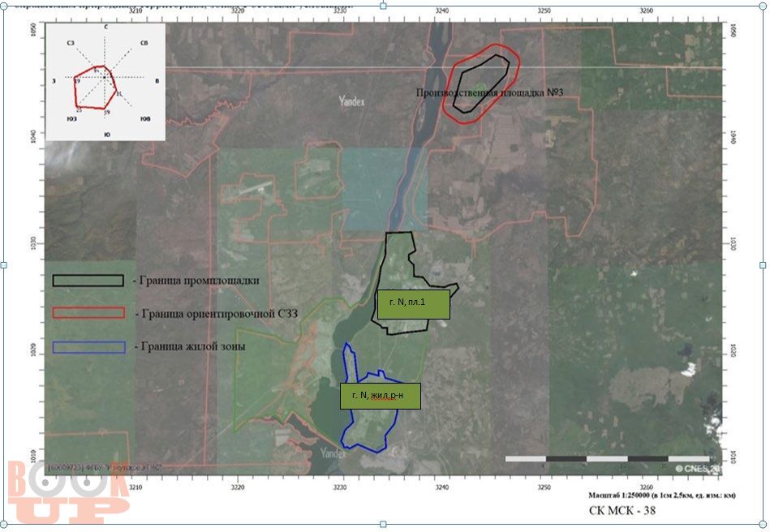Click the 'СК МСК - 38' coordinate system text
This screenshot has width=770, height=532.
[x=622, y=510]
